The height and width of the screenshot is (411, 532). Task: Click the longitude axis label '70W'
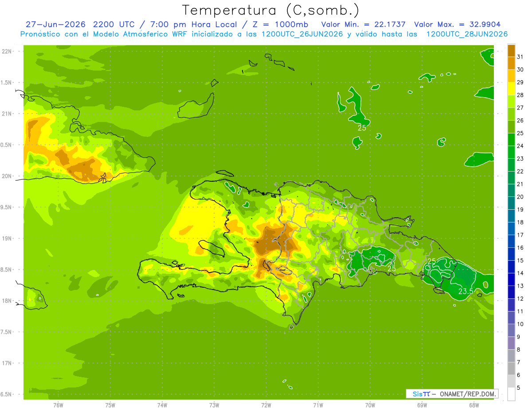click(x=370, y=405)
